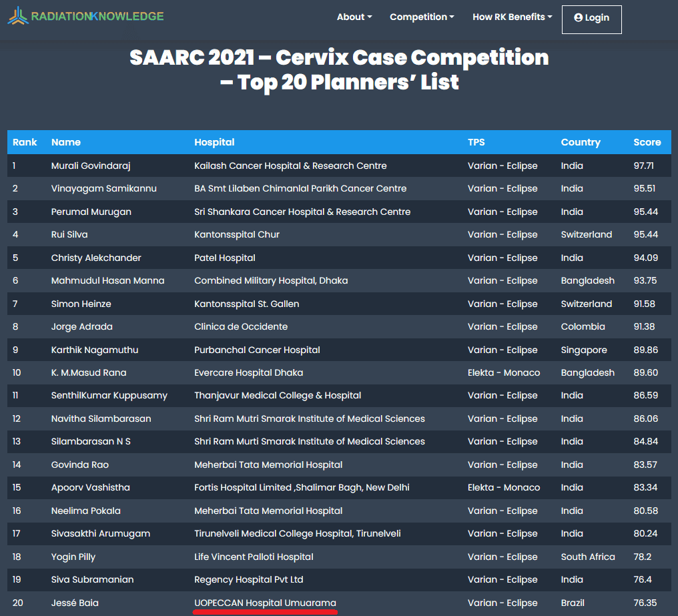The image size is (678, 616).
Task: Select the name Karthik Nagamuthu
Action: tap(95, 350)
